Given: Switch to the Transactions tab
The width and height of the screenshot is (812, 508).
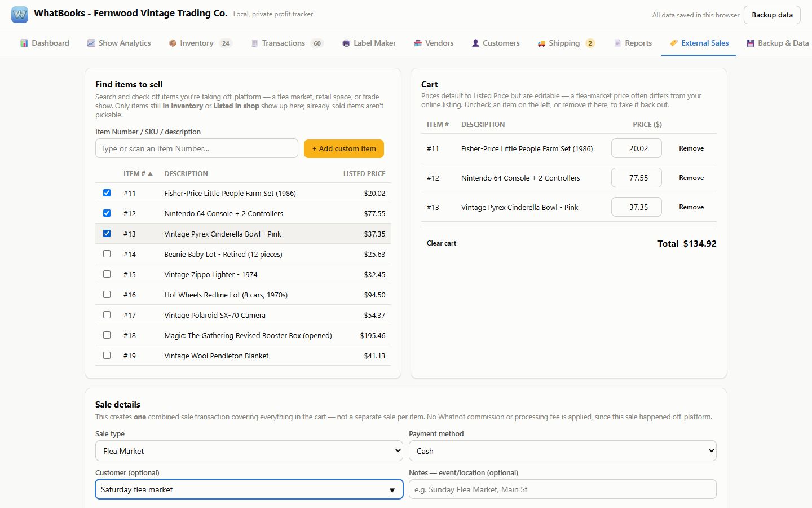Looking at the screenshot, I should pos(286,43).
